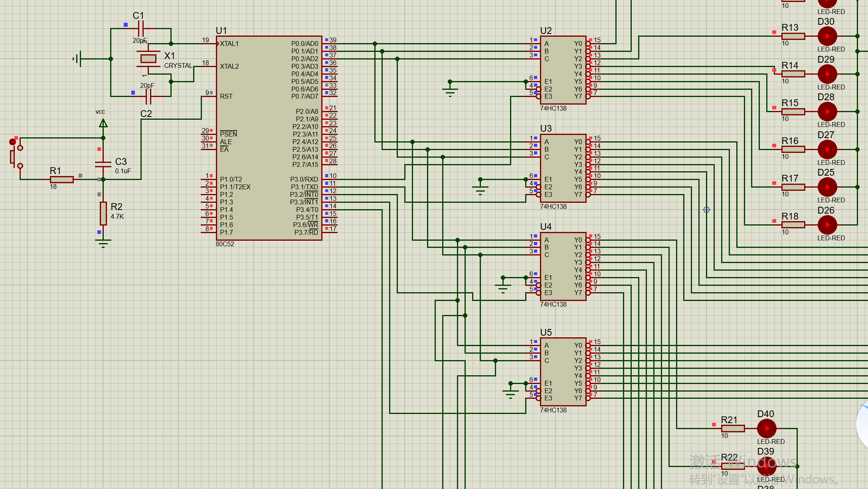The image size is (868, 489).
Task: Click the U3 74HC138 decoder chip
Action: (x=563, y=168)
